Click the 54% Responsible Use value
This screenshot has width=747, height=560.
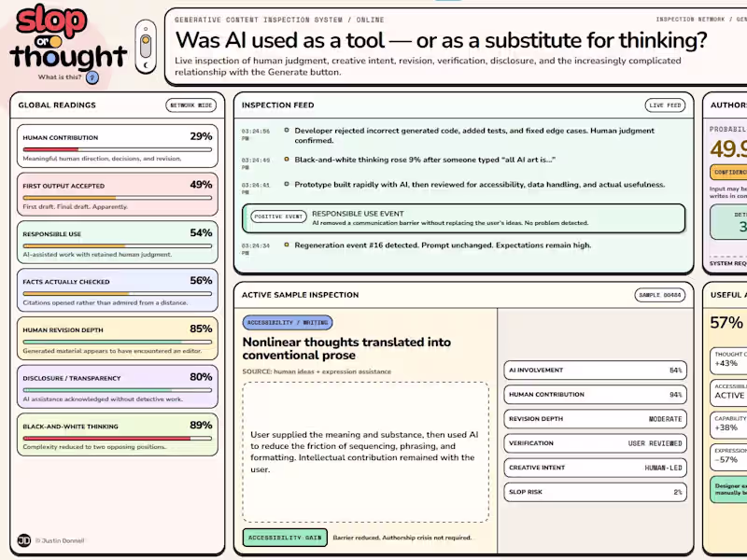click(201, 232)
